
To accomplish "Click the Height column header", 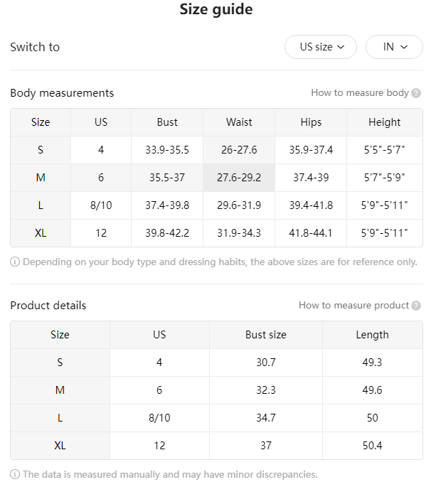I will [384, 122].
